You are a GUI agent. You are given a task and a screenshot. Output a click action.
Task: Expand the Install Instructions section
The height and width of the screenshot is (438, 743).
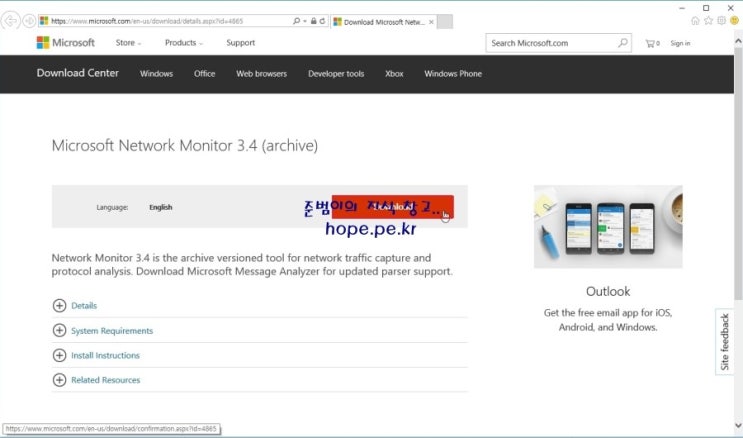pyautogui.click(x=60, y=356)
